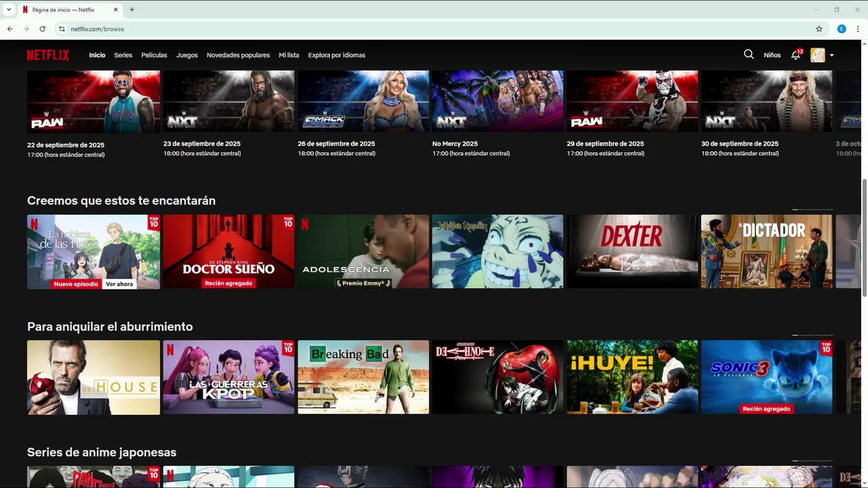Click the Netflix logo
This screenshot has height=488, width=868.
click(48, 55)
